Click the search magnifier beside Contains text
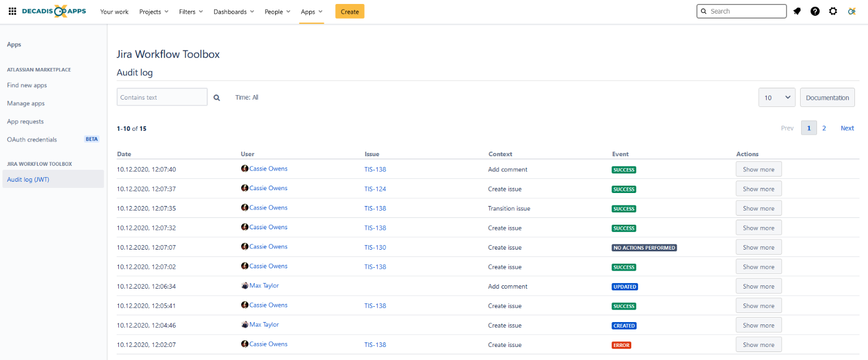The height and width of the screenshot is (360, 868). [216, 97]
